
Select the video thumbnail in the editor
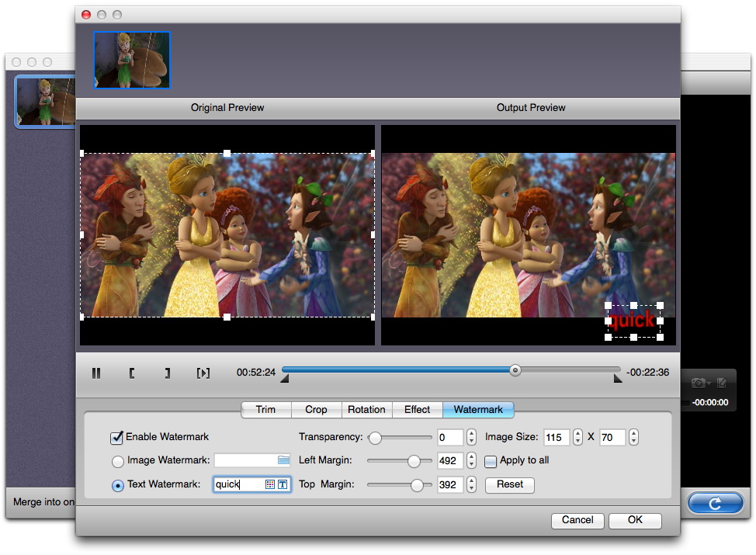(x=132, y=61)
